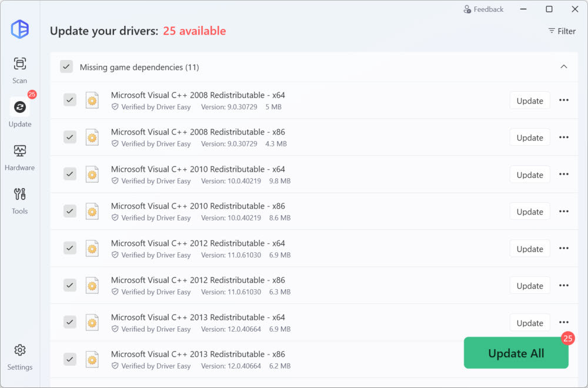Open more options for Visual C++ 2010 x64
Viewport: 588px width, 388px height.
pos(563,175)
